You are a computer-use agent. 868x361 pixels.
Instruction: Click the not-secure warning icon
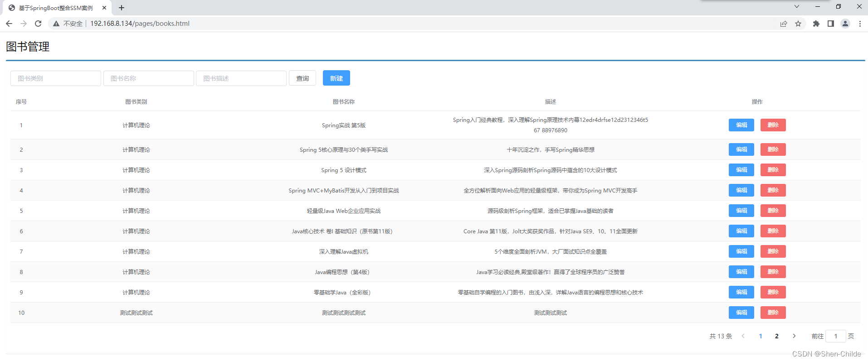56,24
